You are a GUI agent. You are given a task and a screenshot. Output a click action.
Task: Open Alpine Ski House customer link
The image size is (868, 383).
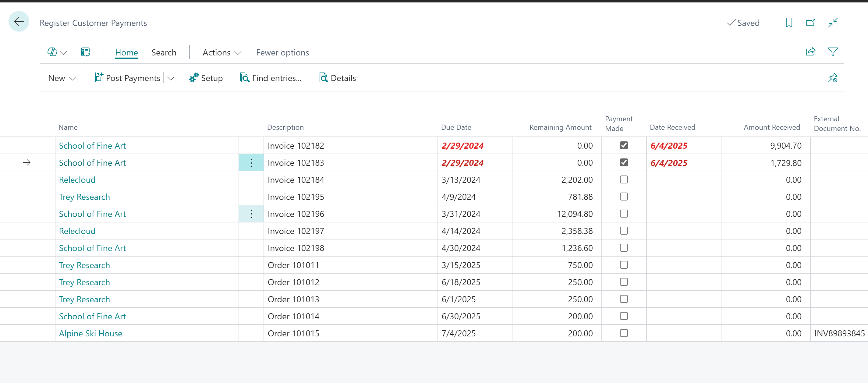[x=90, y=333]
